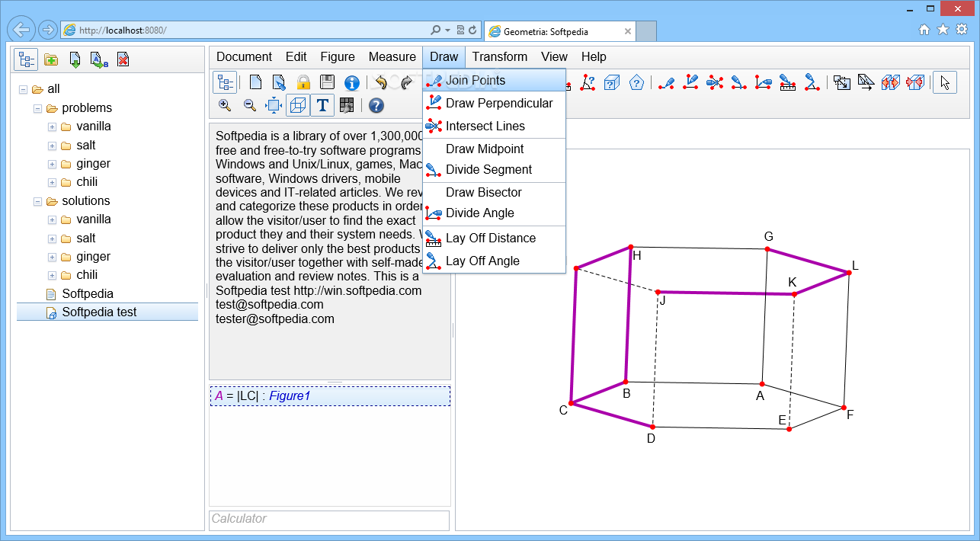Choose Draw Bisector from Draw menu
This screenshot has width=980, height=541.
[494, 192]
